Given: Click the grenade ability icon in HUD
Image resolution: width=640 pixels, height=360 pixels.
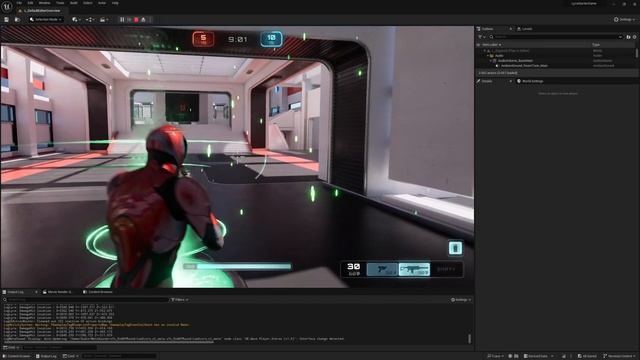Looking at the screenshot, I should tap(455, 248).
